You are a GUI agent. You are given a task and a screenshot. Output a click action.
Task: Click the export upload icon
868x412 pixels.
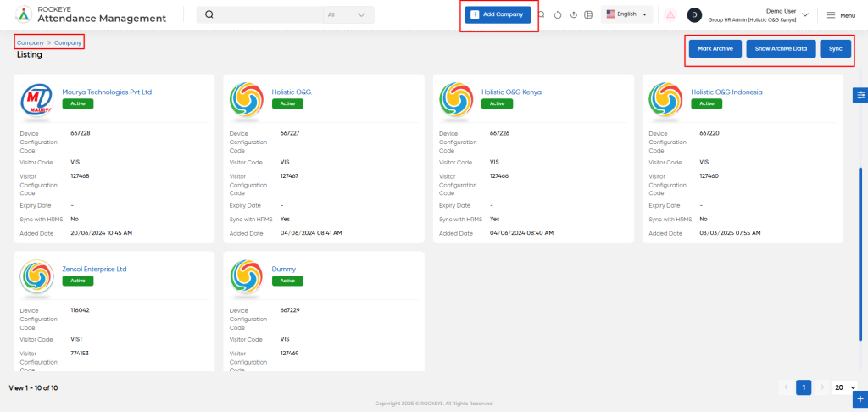coord(574,15)
